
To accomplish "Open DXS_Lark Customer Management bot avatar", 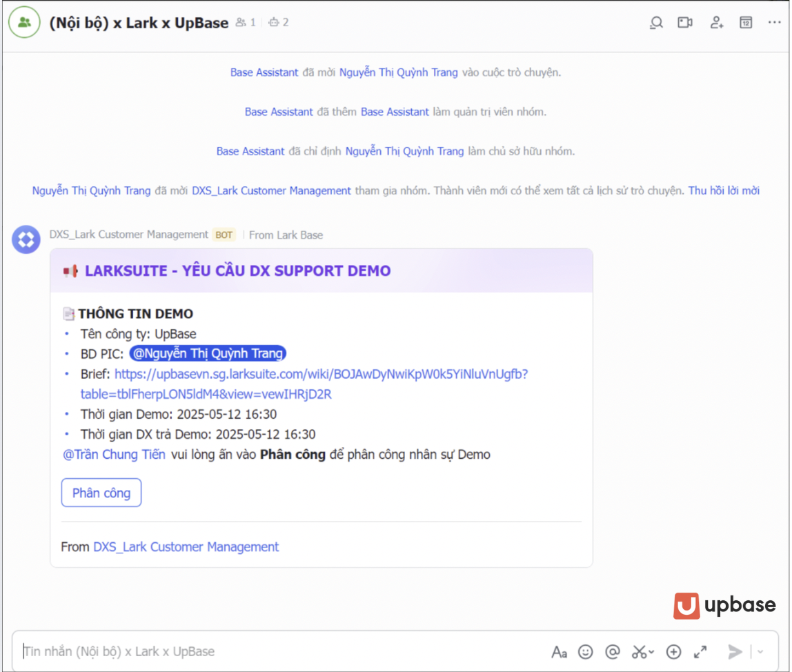I will pos(26,239).
